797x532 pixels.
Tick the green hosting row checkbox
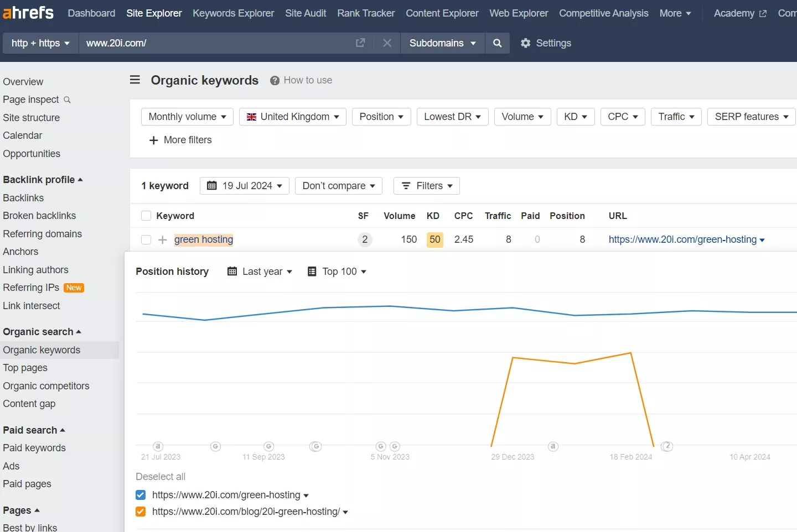pos(146,240)
